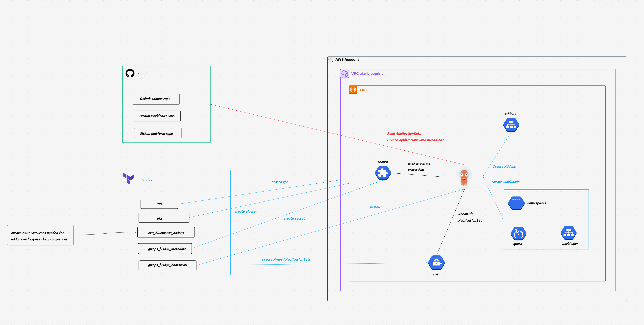Select the 'crd' text label
This screenshot has height=325, width=644.
pos(435,274)
